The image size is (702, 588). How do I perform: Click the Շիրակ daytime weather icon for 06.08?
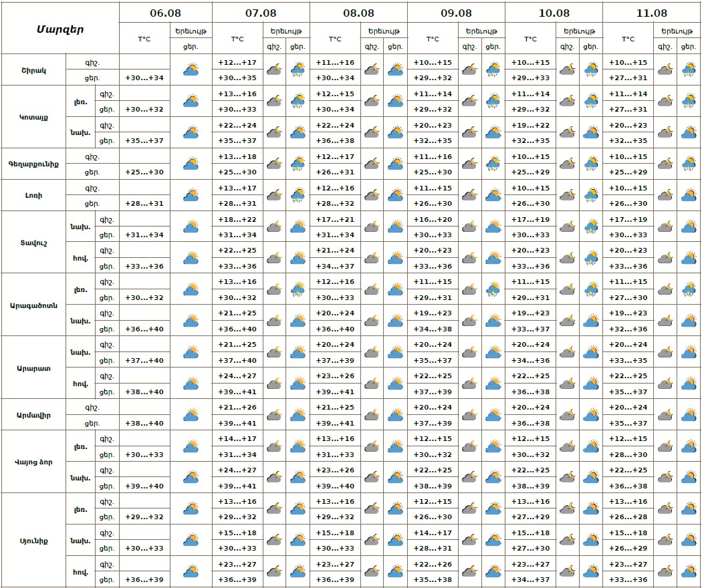click(x=191, y=69)
